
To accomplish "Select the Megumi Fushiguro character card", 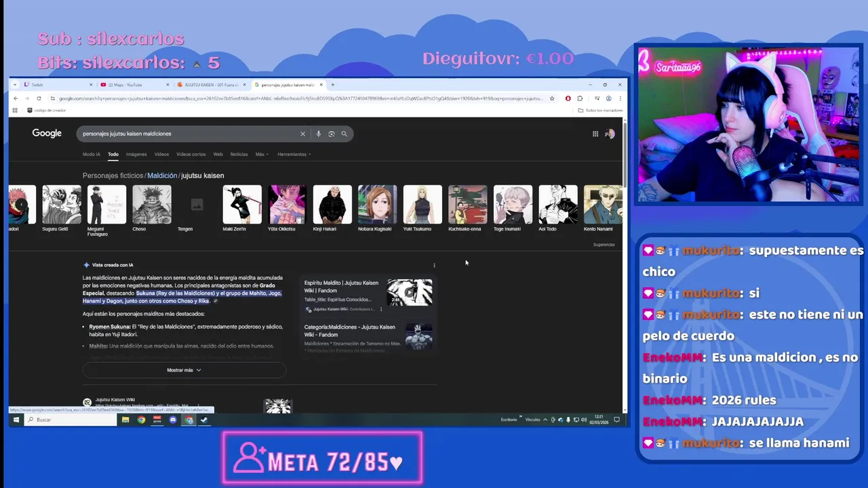I will 106,211.
